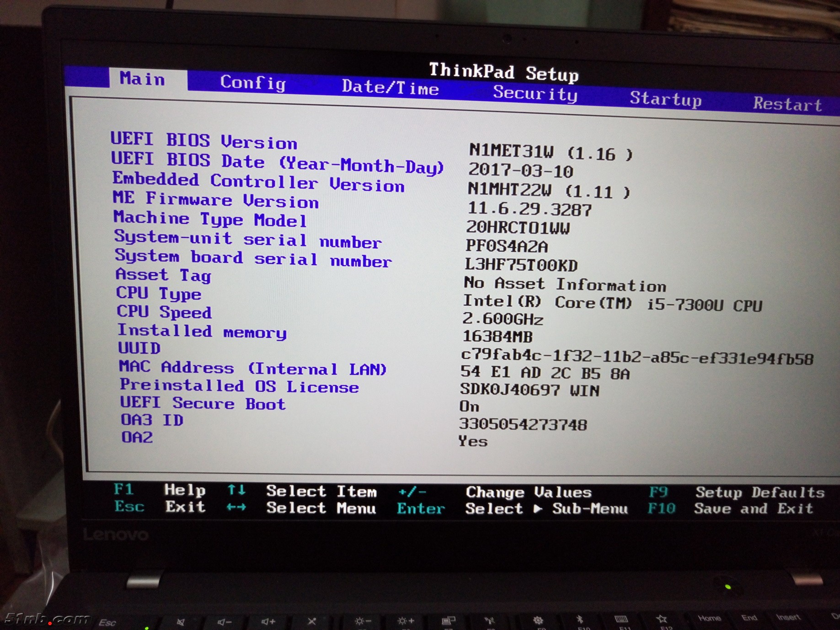This screenshot has height=630, width=840.
Task: Select machine type value 20HRCTO1WW
Action: pyautogui.click(x=518, y=227)
